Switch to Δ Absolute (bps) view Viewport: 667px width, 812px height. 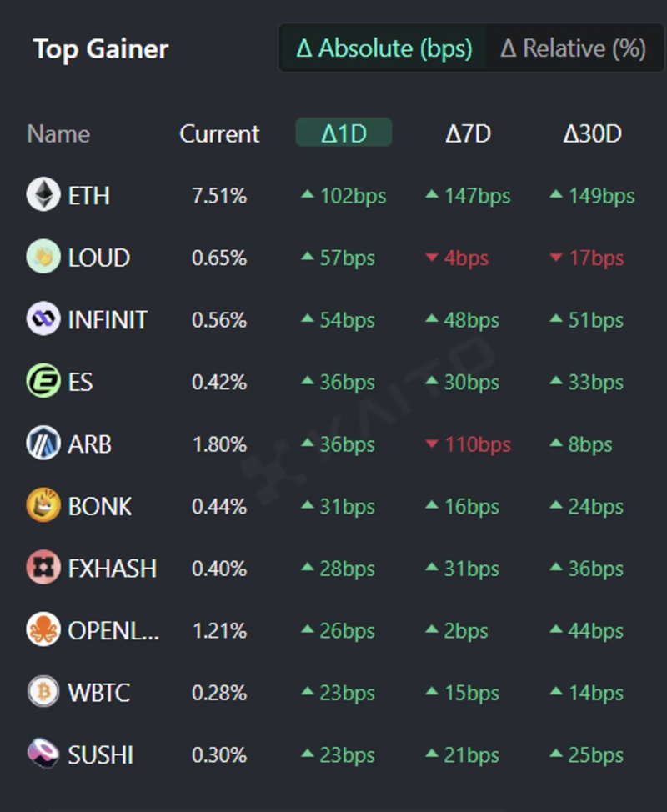(384, 48)
